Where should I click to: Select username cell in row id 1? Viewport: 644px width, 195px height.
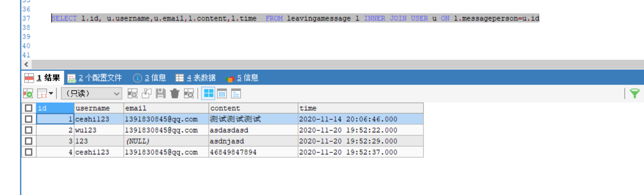99,119
